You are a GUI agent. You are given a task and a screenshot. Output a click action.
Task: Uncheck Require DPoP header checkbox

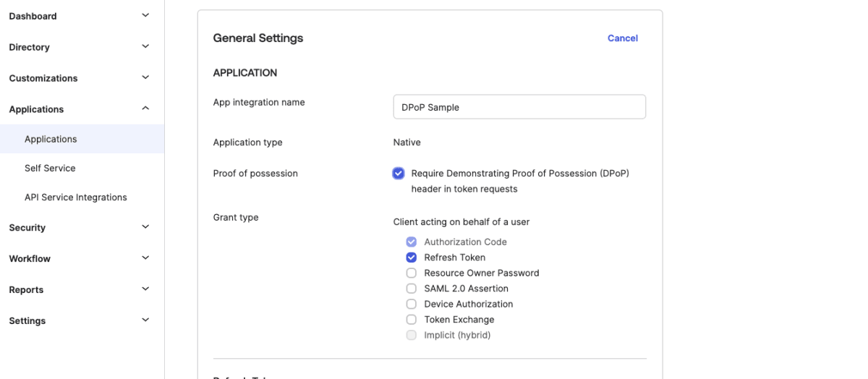[399, 174]
